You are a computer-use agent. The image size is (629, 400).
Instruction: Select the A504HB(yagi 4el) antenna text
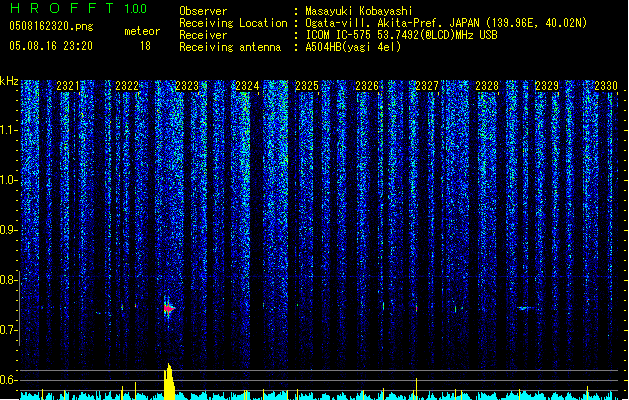click(353, 47)
